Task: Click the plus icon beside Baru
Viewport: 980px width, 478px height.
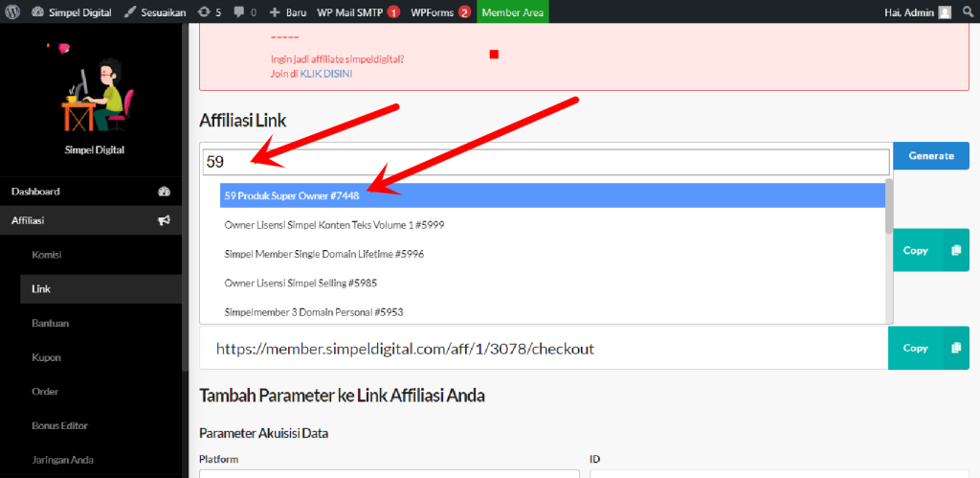Action: click(x=275, y=11)
